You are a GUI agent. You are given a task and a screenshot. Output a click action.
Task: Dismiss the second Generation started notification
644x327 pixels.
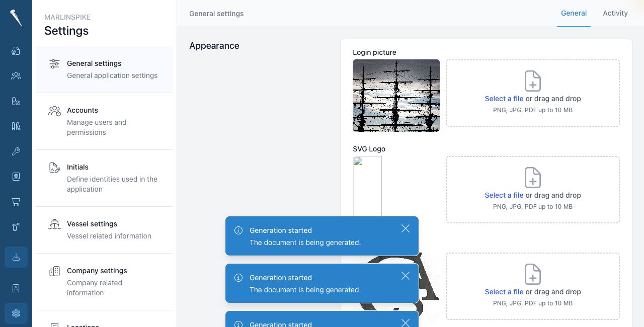click(406, 276)
